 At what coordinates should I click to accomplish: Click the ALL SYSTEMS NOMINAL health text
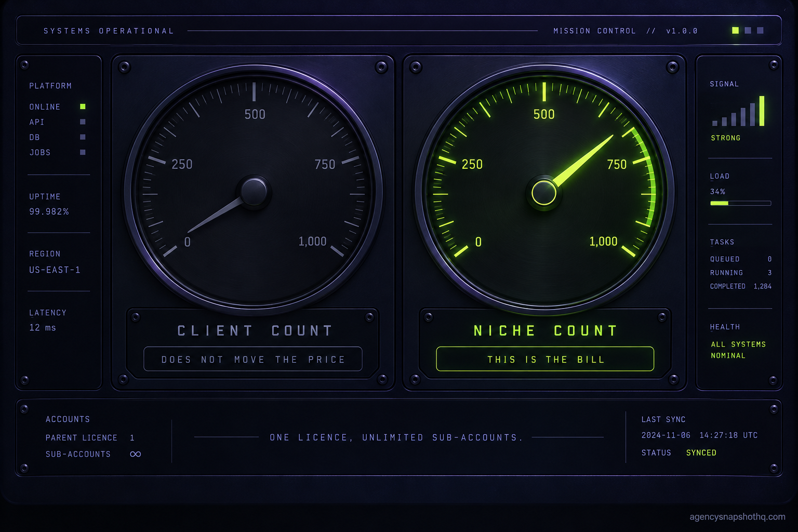click(x=738, y=350)
